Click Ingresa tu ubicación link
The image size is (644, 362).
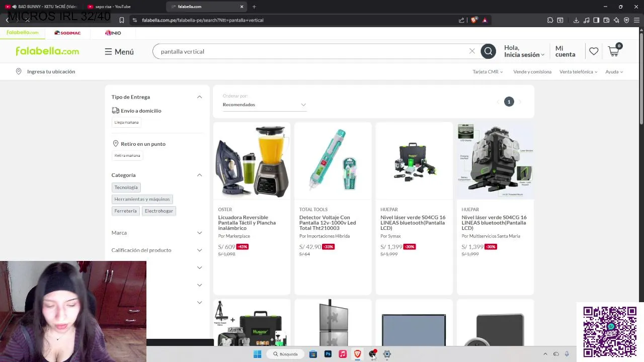pyautogui.click(x=51, y=71)
